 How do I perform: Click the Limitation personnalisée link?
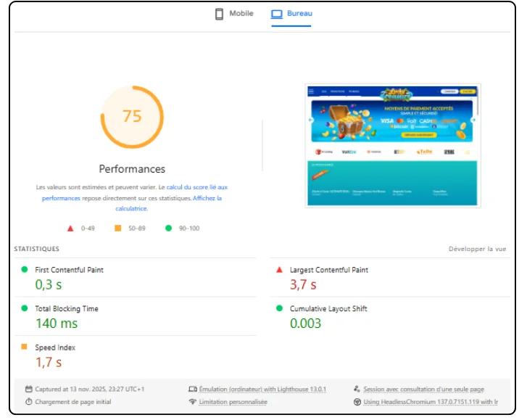point(233,402)
